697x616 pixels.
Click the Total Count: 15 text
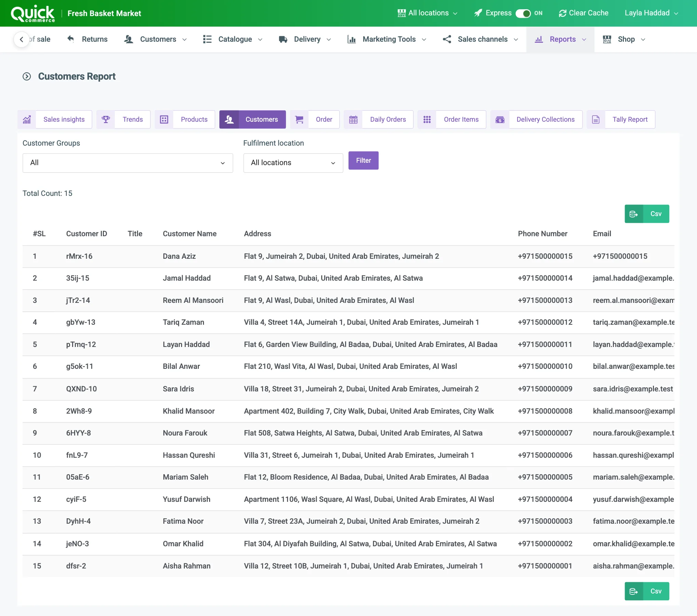click(47, 193)
